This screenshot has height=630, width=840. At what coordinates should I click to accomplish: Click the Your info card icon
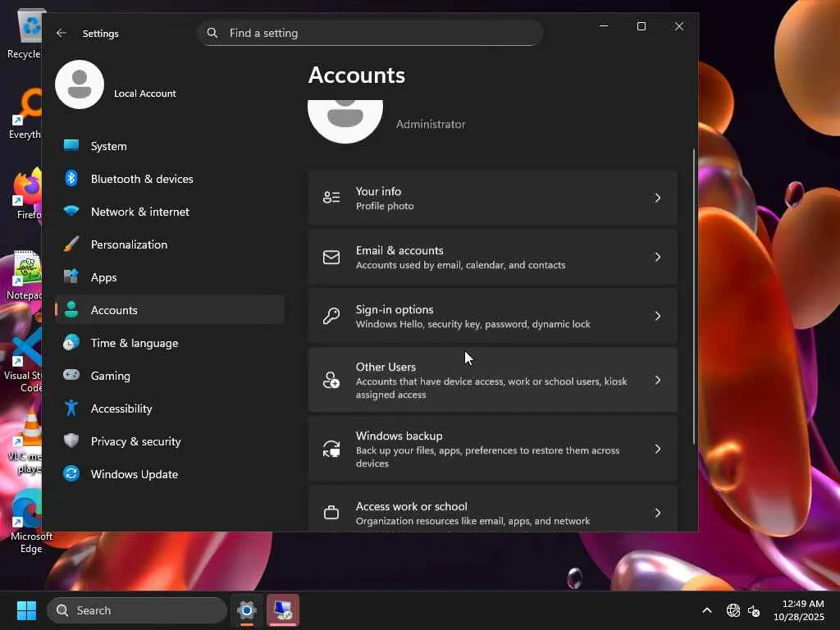331,198
